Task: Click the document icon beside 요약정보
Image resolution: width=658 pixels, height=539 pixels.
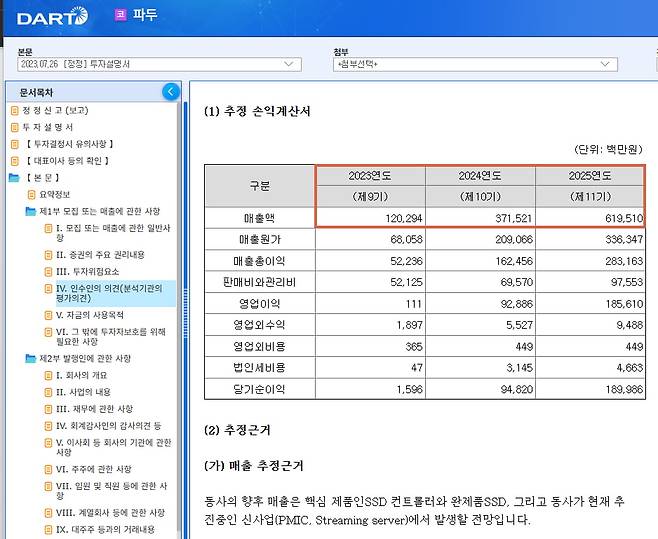Action: pos(30,194)
